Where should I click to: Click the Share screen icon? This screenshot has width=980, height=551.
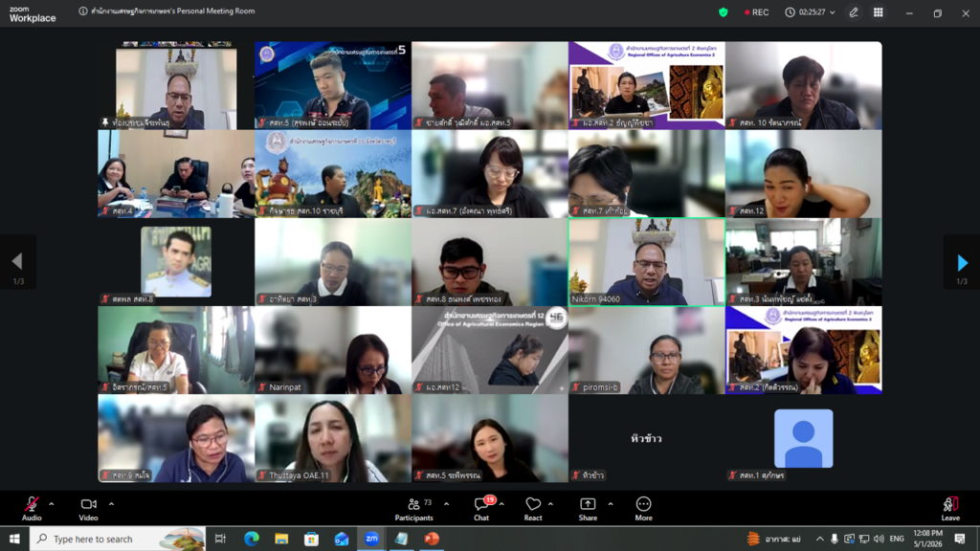[588, 509]
